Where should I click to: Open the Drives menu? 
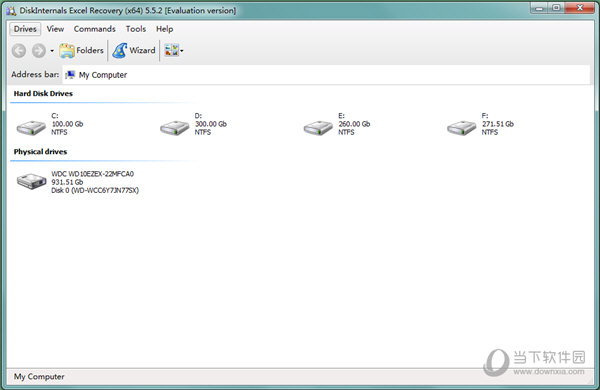(x=25, y=29)
